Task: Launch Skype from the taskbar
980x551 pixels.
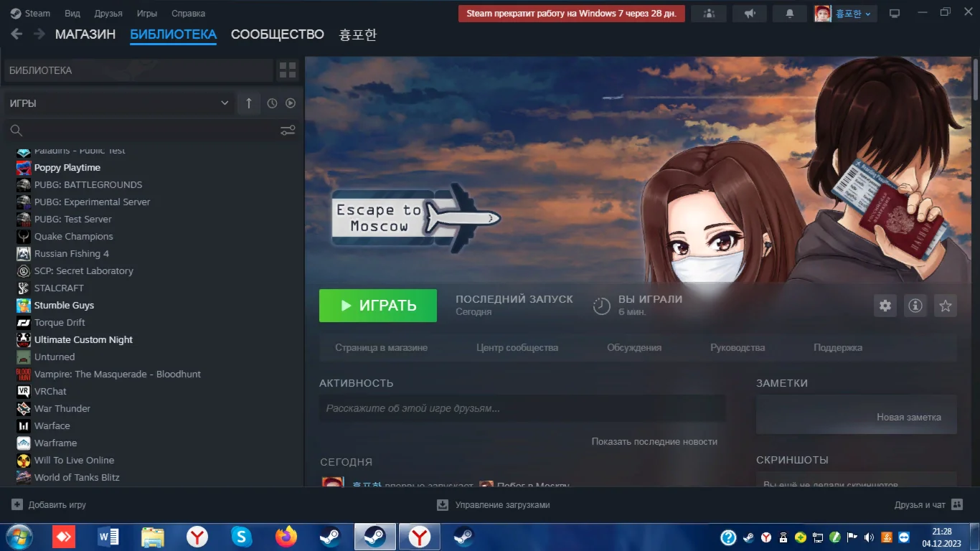Action: [x=242, y=537]
